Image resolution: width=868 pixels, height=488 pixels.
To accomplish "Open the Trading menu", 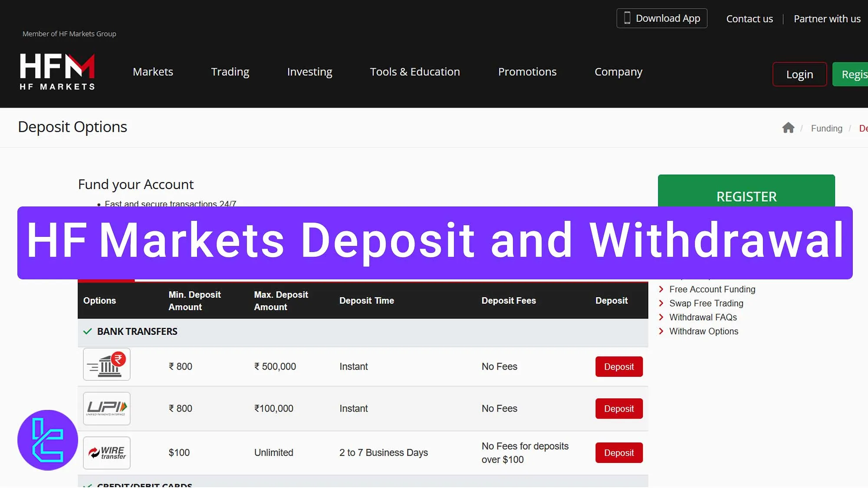I will pos(230,72).
